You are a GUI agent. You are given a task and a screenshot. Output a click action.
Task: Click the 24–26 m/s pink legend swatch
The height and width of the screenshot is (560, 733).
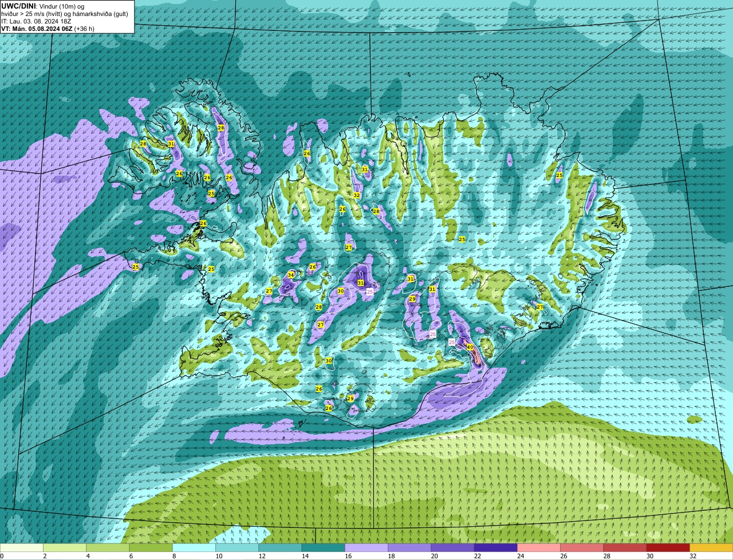point(539,548)
